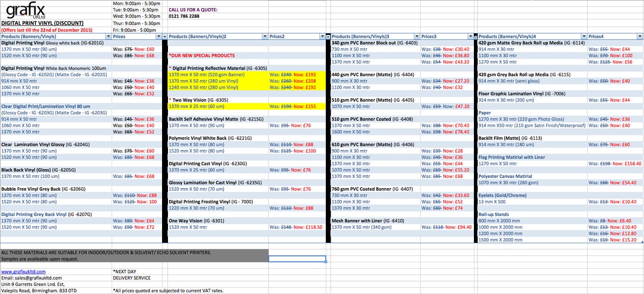Click the *OUR NEW SPECIAL PRODUCTS heading

[202, 55]
